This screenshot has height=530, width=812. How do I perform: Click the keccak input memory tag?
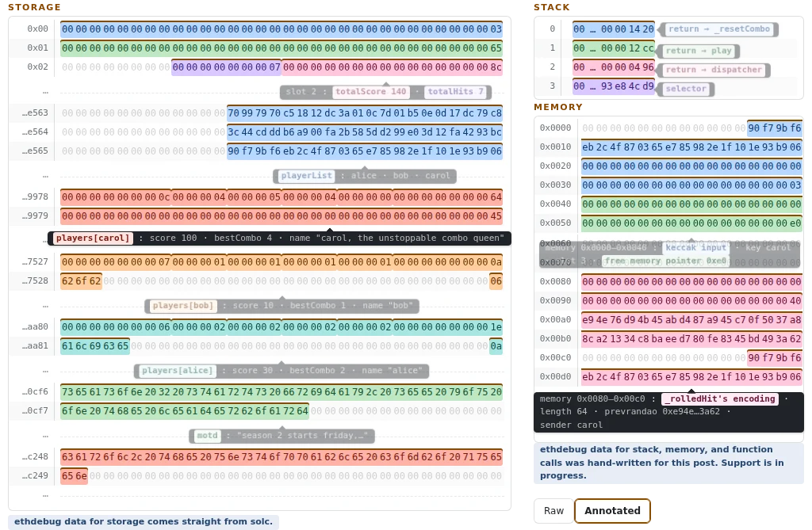point(695,248)
